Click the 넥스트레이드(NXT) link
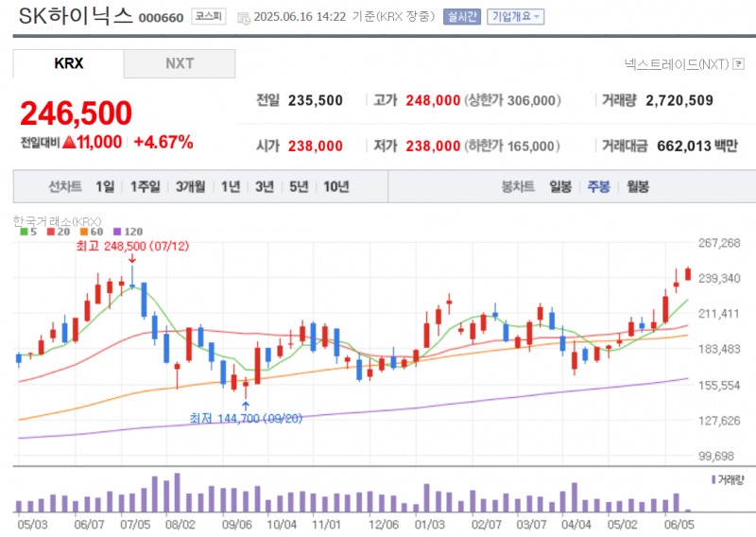Image resolution: width=756 pixels, height=537 pixels. click(676, 64)
